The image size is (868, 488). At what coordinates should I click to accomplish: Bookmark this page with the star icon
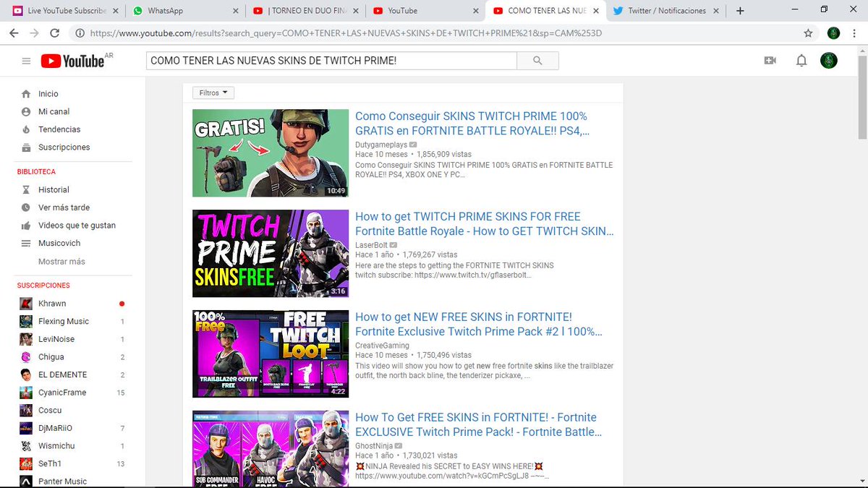point(808,33)
